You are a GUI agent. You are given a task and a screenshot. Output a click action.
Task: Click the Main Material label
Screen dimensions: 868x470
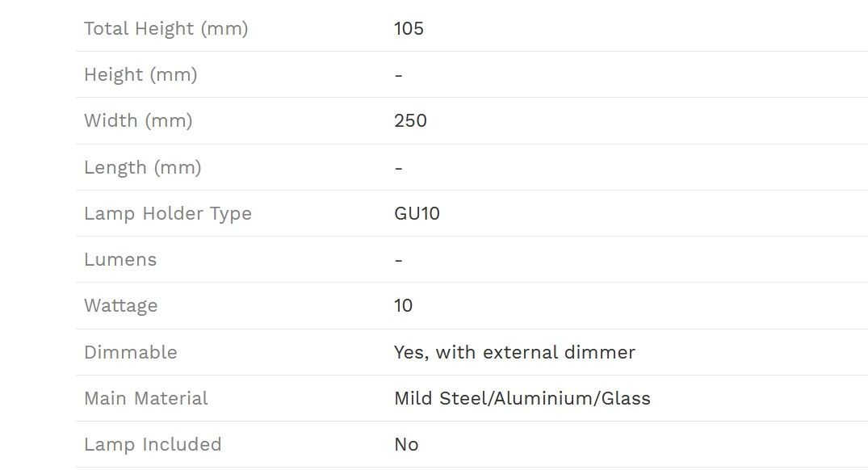(146, 398)
